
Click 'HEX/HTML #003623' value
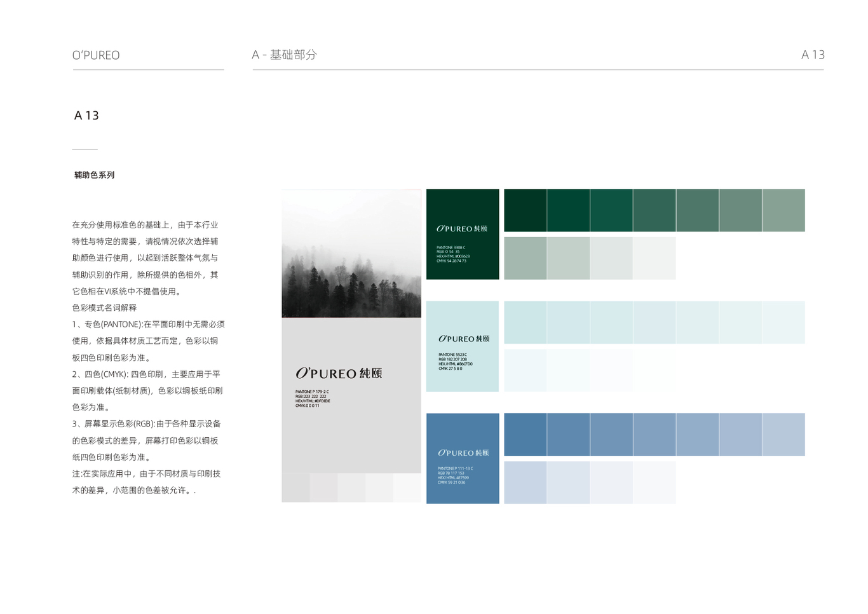click(453, 256)
